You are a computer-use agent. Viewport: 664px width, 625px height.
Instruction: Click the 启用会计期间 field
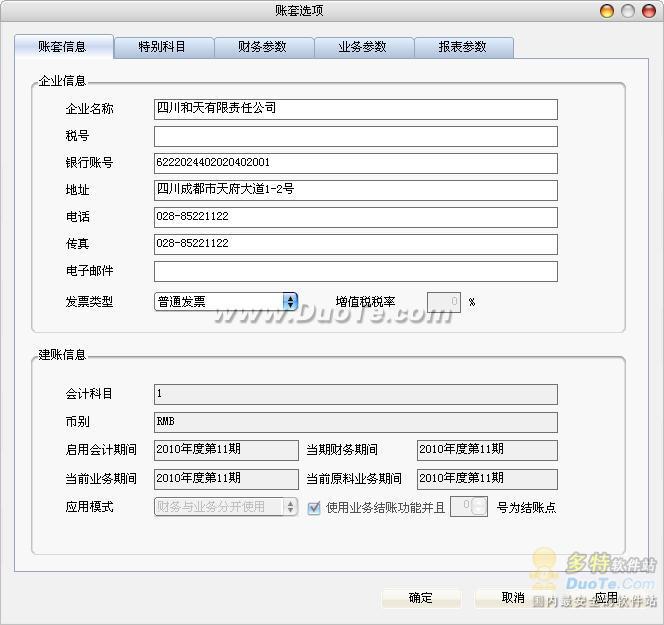click(x=226, y=450)
